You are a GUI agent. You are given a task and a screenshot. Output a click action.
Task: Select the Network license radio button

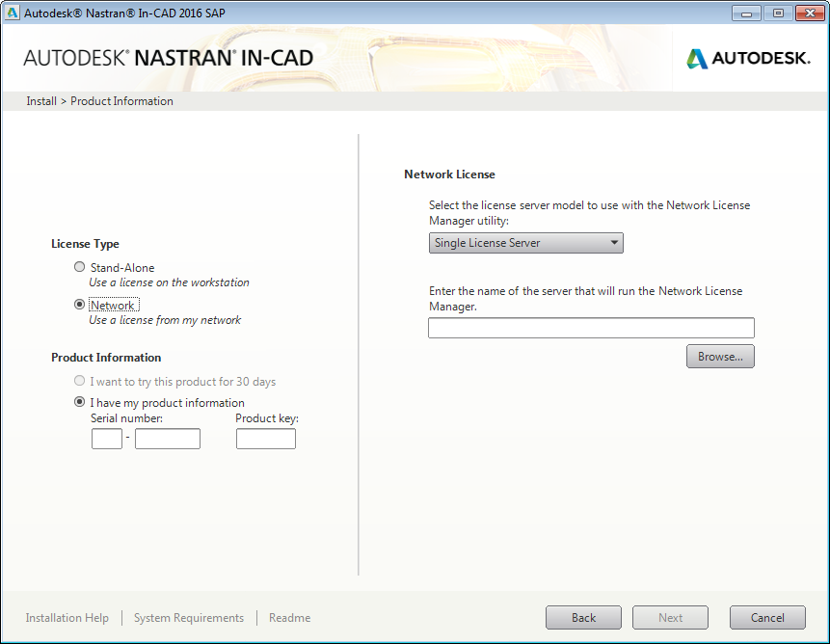79,305
